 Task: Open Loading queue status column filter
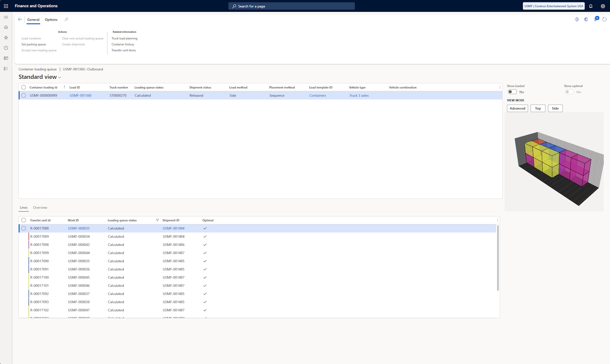tap(157, 220)
